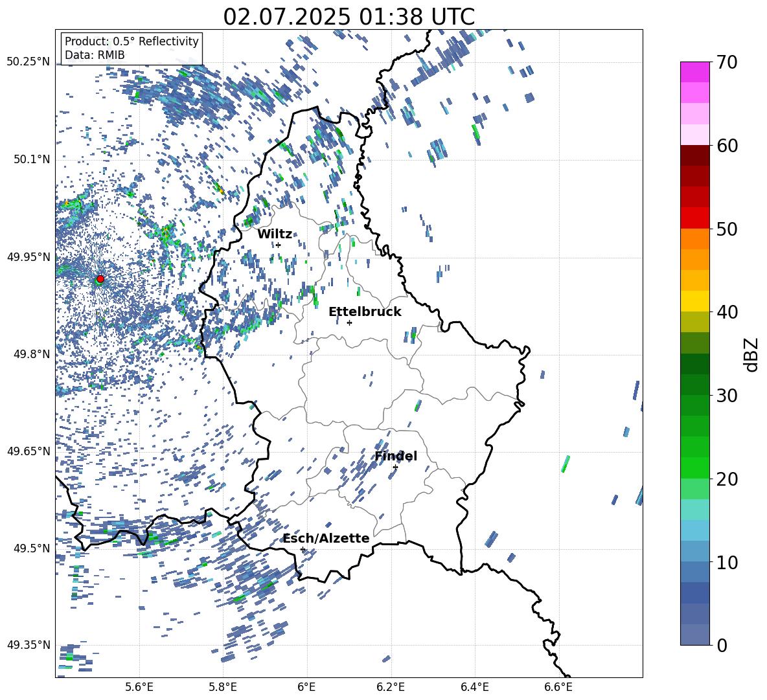Pick the orange colorbar segment below 50

(x=695, y=238)
